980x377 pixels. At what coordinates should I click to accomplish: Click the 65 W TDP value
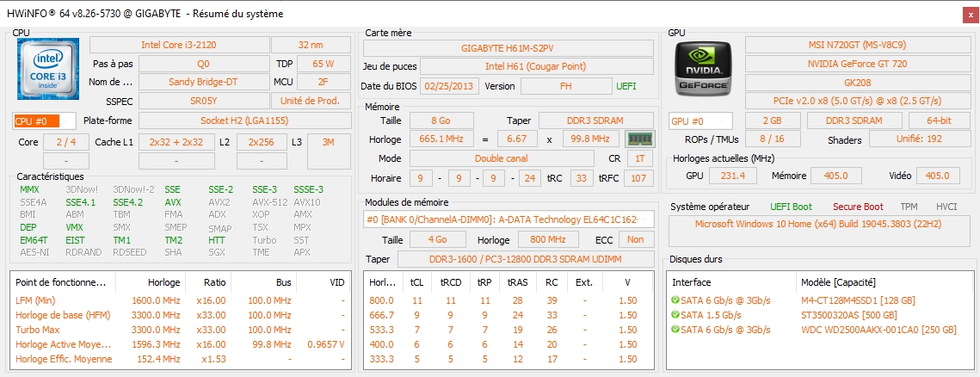[324, 64]
